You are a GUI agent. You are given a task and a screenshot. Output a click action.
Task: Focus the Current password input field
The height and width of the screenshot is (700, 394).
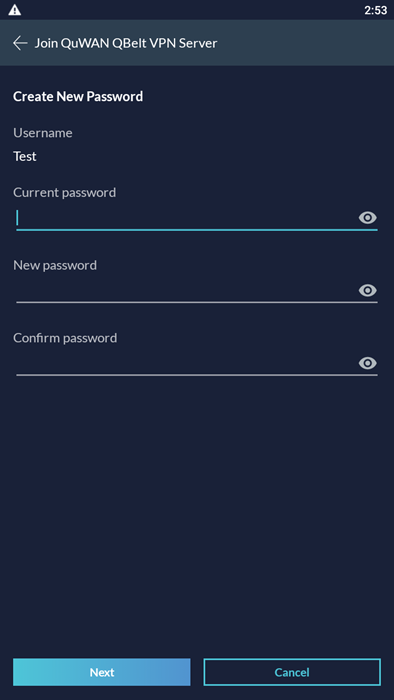point(186,219)
